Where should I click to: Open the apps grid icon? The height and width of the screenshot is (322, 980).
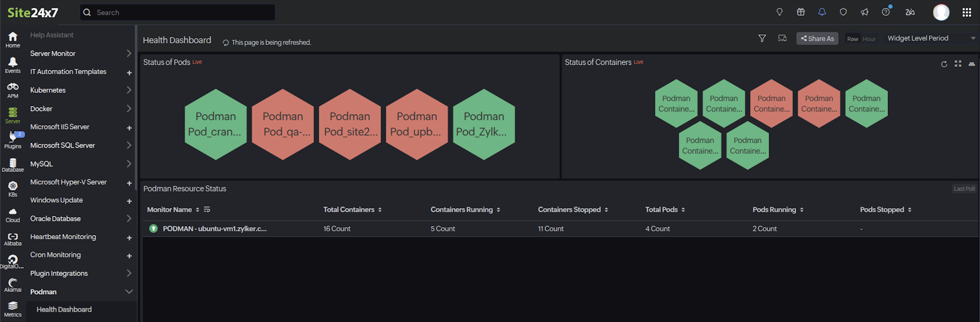pos(967,13)
